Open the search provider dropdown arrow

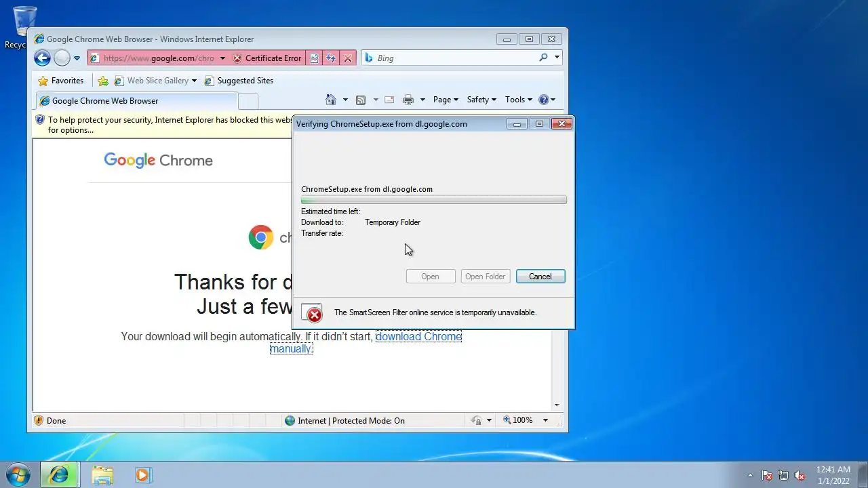pos(557,58)
